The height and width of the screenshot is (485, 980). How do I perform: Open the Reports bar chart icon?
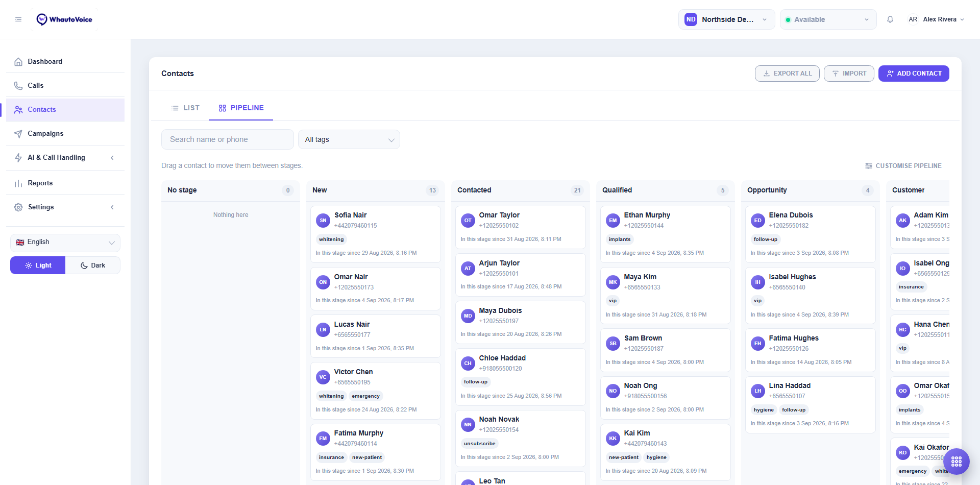click(x=18, y=183)
